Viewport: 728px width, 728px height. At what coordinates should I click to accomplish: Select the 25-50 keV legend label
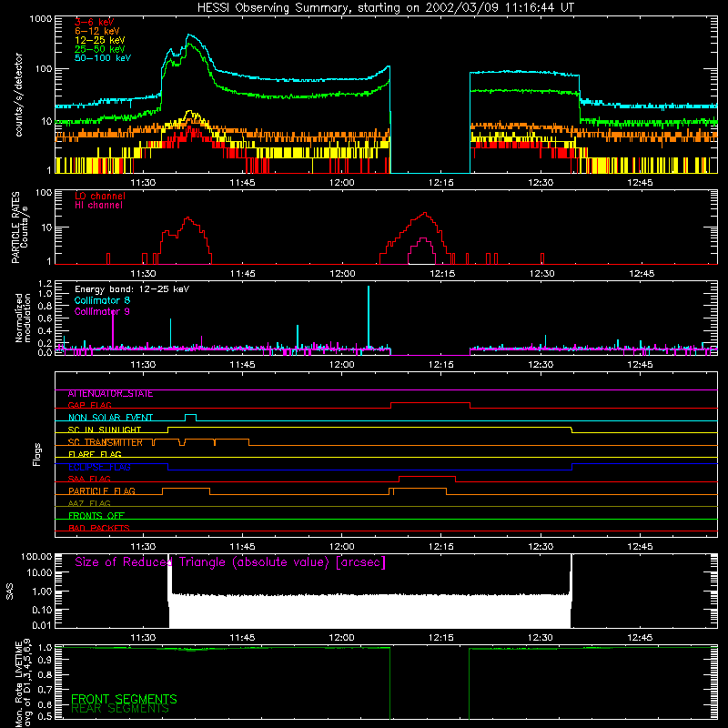100,49
